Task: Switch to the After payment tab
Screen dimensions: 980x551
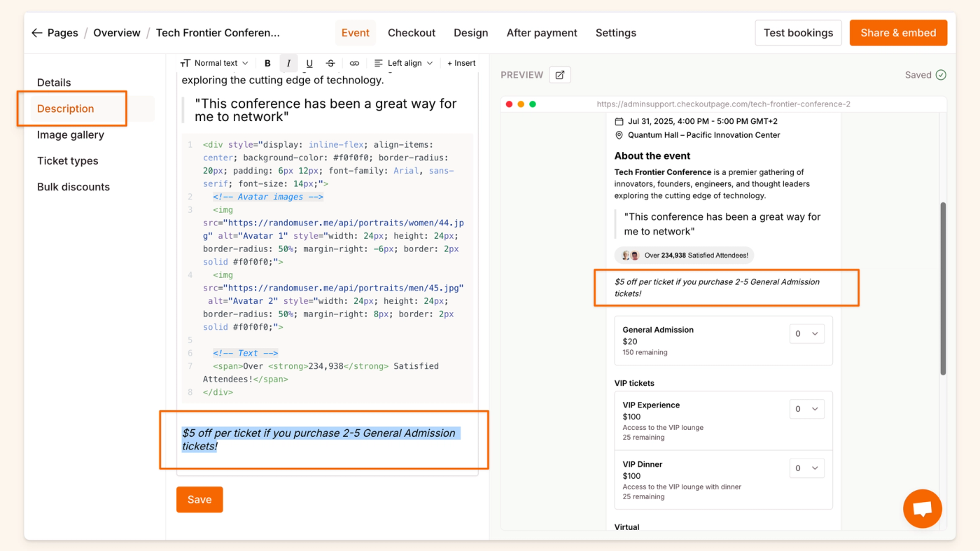Action: coord(542,33)
